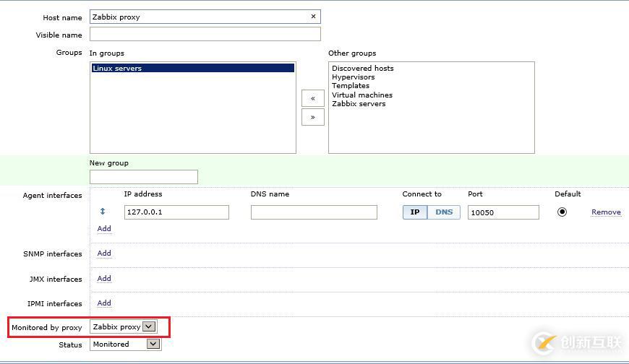Move selected group left with « button
The height and width of the screenshot is (364, 629).
[x=313, y=98]
